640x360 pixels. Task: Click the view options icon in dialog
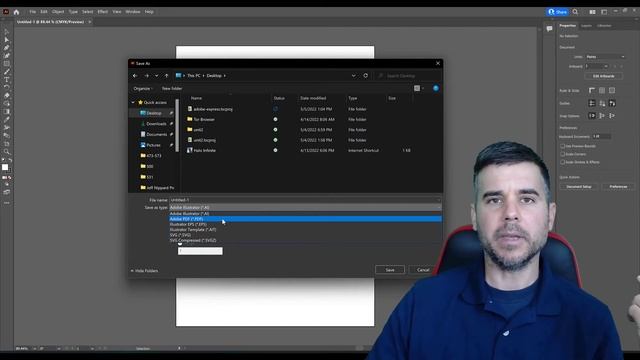(x=417, y=88)
